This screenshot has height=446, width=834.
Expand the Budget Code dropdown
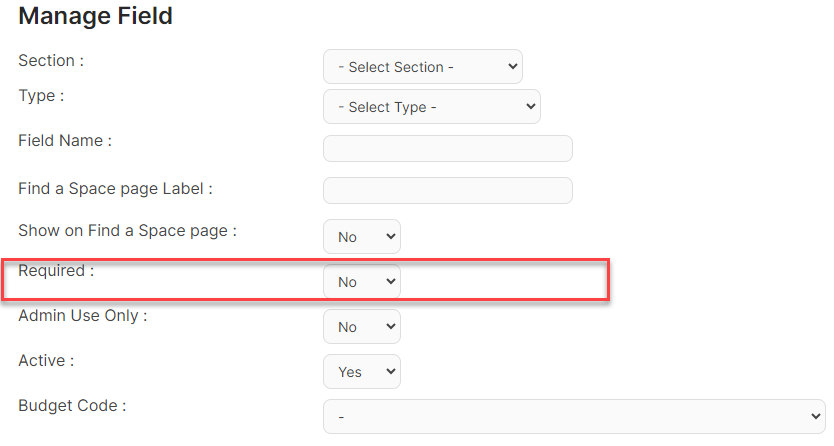tap(574, 416)
